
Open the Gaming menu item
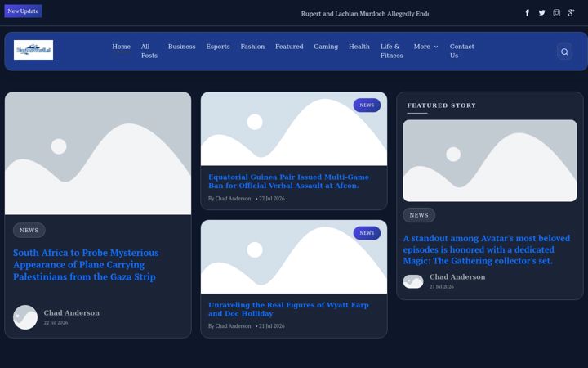tap(326, 47)
